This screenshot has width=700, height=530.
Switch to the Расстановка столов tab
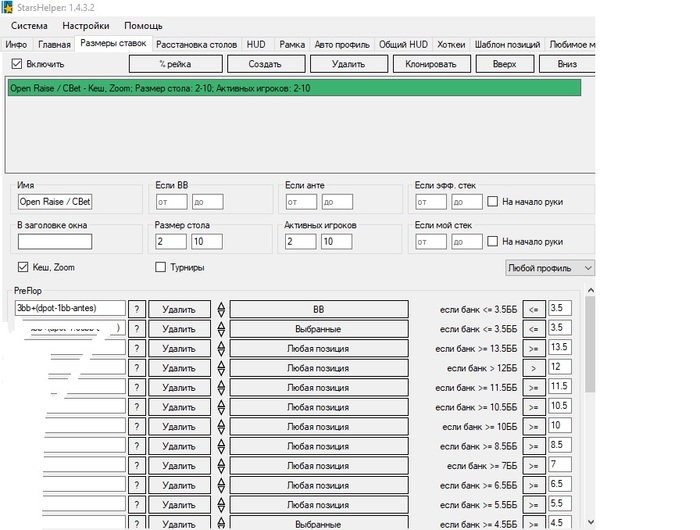pyautogui.click(x=197, y=44)
